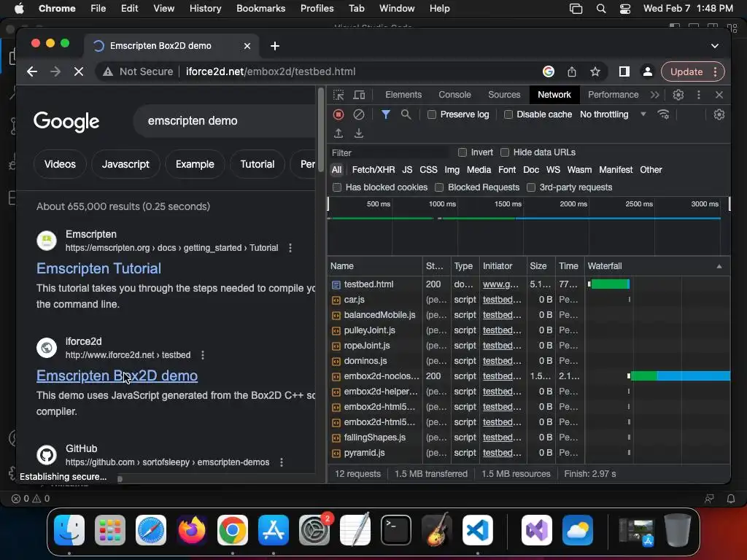Switch to the Sources tab

point(504,95)
